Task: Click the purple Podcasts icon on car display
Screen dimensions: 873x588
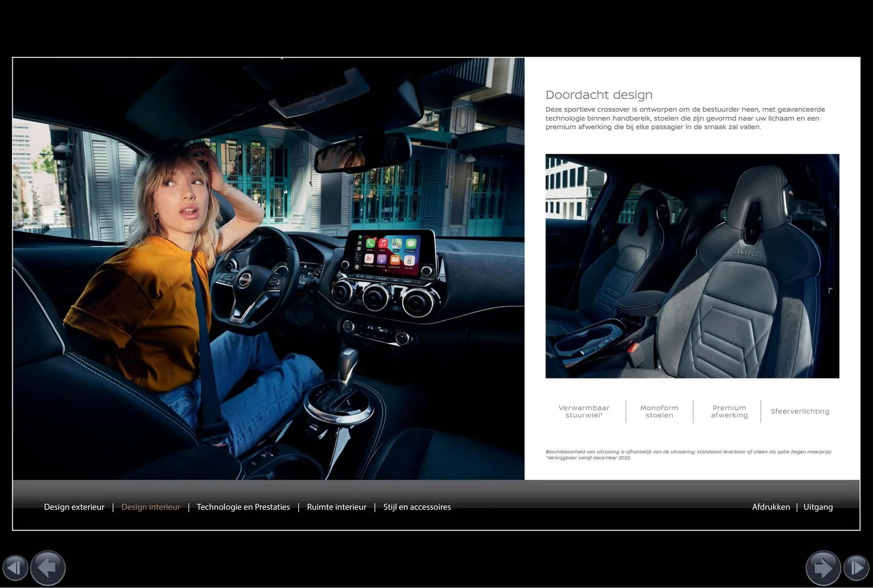Action: pos(382,259)
